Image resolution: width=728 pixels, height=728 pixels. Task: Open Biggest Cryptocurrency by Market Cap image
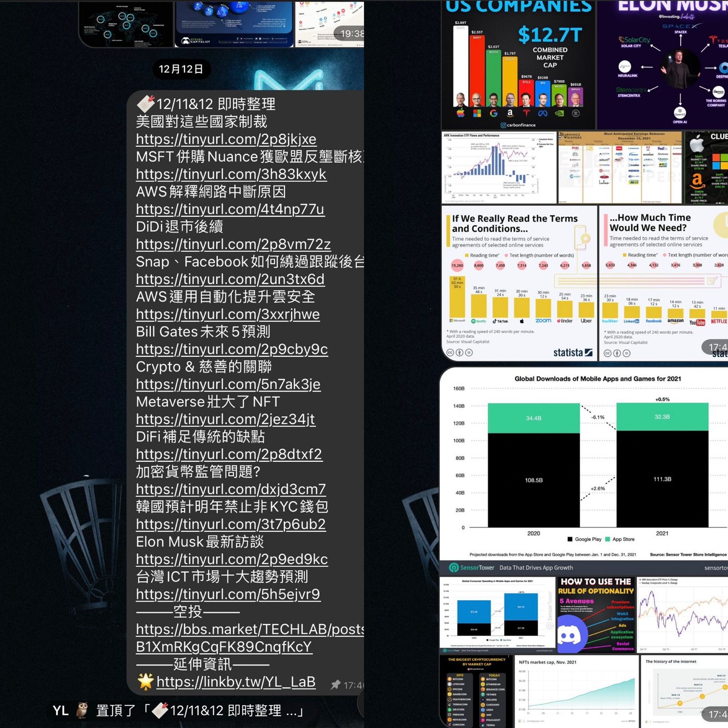click(476, 692)
